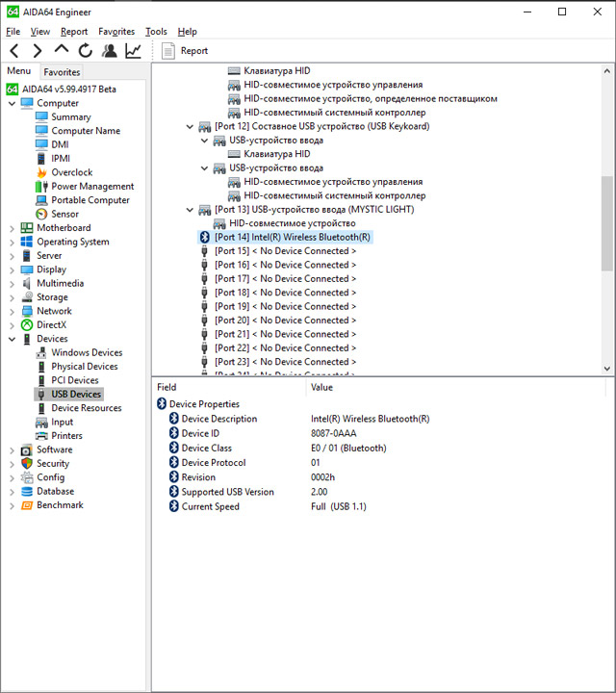The image size is (616, 693).
Task: Select the DMI icon
Action: (41, 144)
